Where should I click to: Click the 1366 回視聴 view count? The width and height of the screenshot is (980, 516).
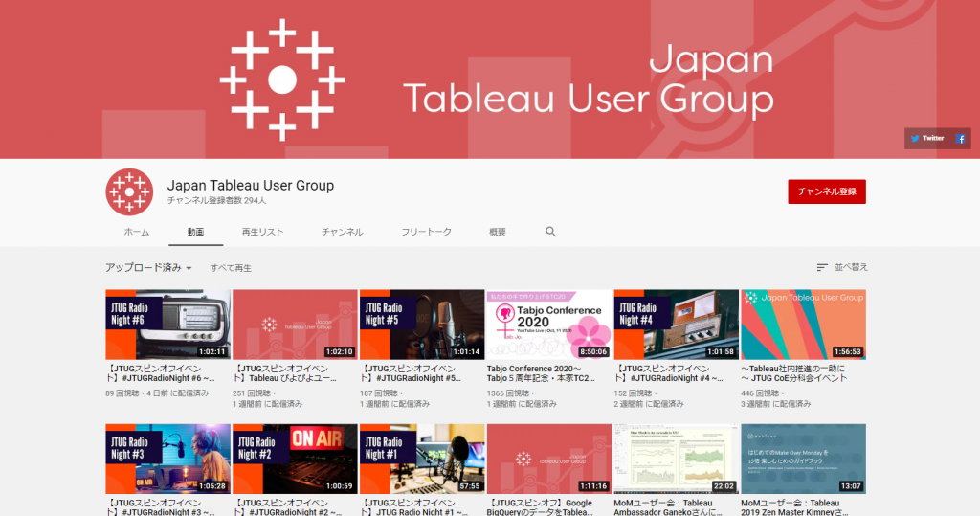(x=510, y=393)
